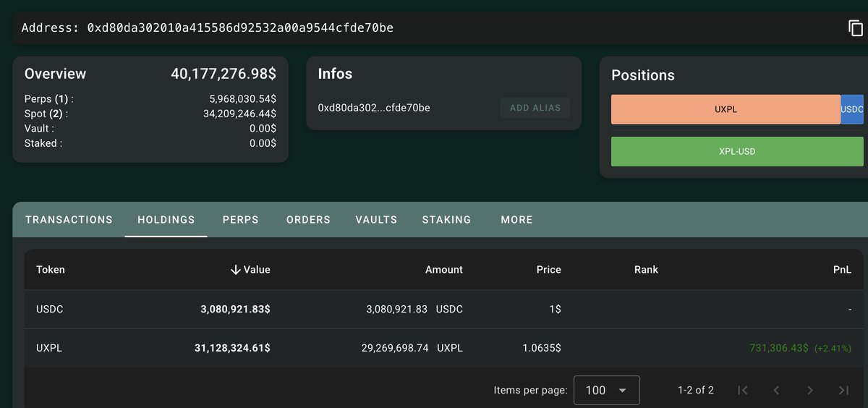
Task: Click the Add Alias button
Action: pyautogui.click(x=535, y=109)
